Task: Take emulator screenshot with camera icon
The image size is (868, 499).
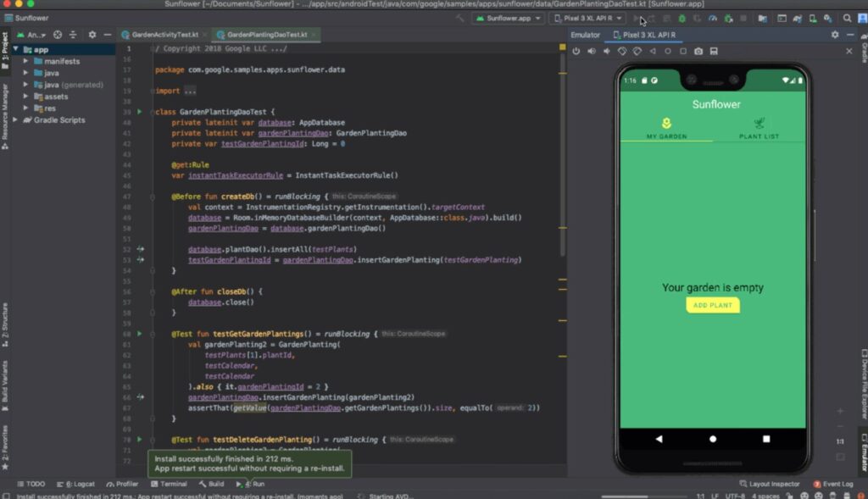Action: tap(698, 51)
